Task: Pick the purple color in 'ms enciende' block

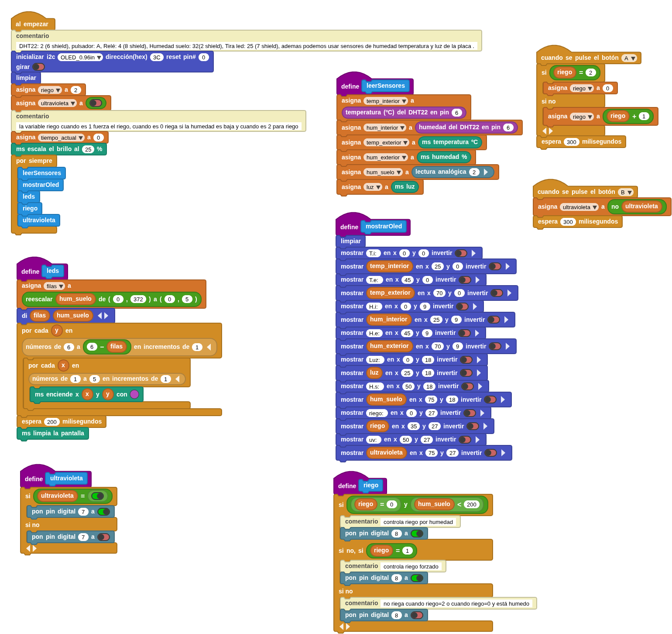Action: (x=134, y=394)
